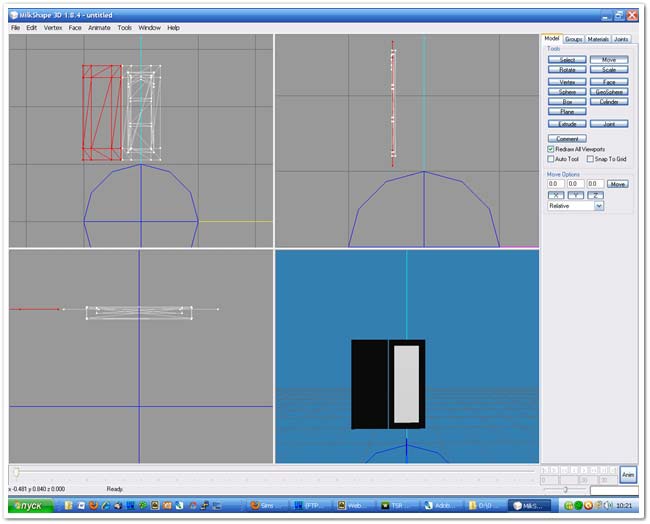650x524 pixels.
Task: Click the animation timeline slider handle
Action: [x=16, y=472]
